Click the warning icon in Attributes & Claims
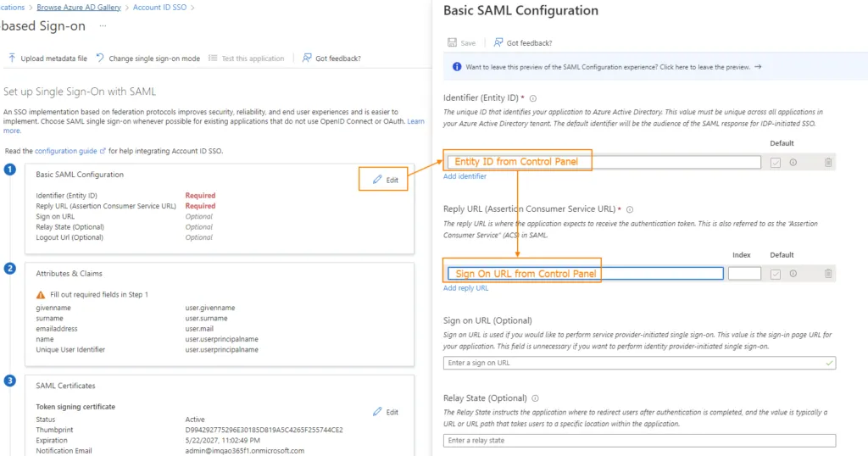 pyautogui.click(x=41, y=295)
